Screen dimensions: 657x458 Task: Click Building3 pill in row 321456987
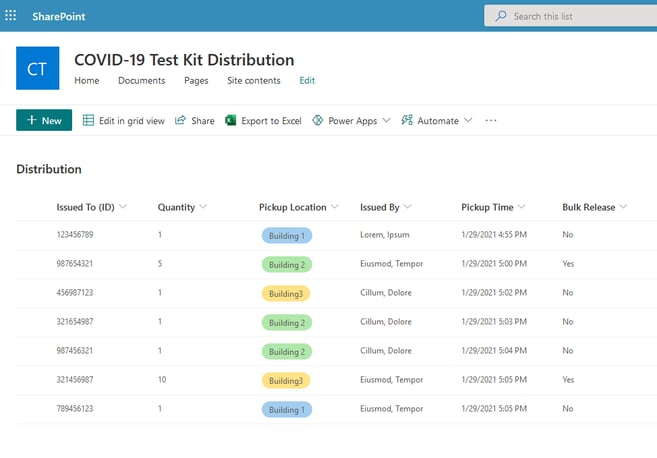pos(286,380)
